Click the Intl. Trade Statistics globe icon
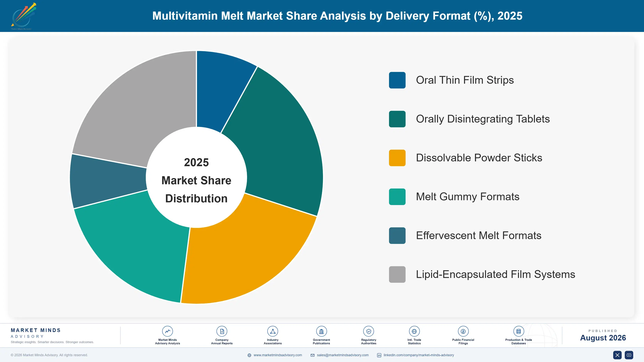This screenshot has height=362, width=644. (x=414, y=331)
